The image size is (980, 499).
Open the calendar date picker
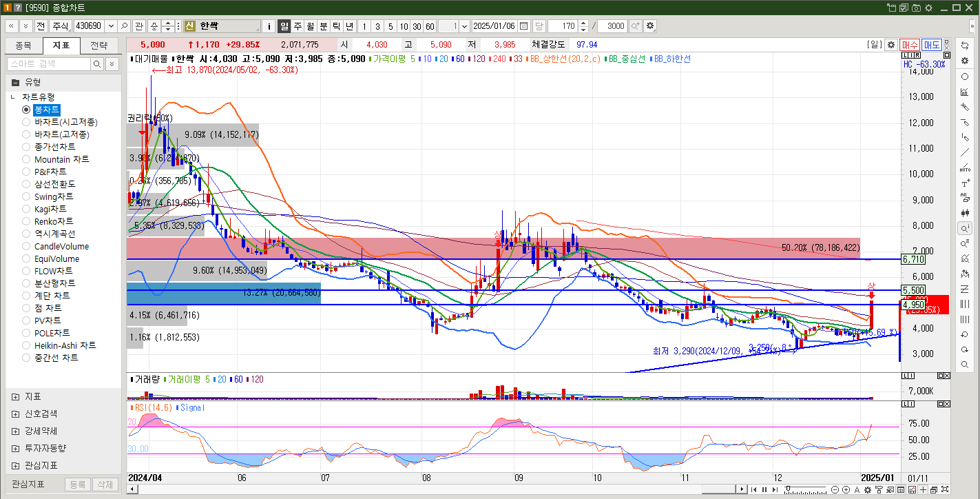coord(524,26)
